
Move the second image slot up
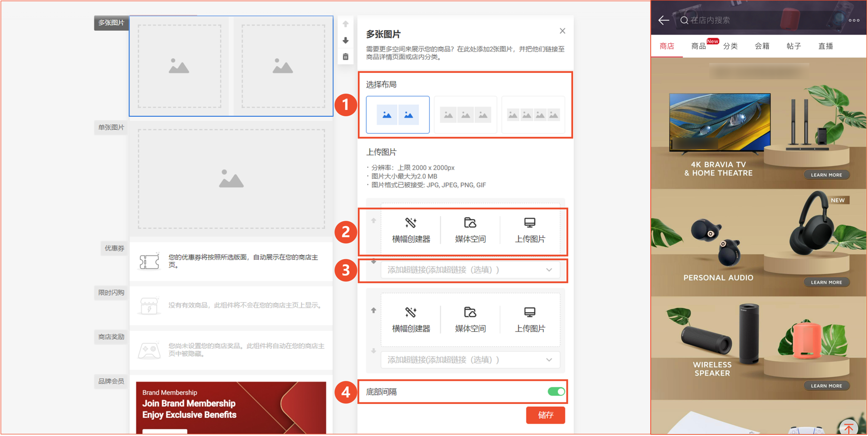(x=374, y=310)
